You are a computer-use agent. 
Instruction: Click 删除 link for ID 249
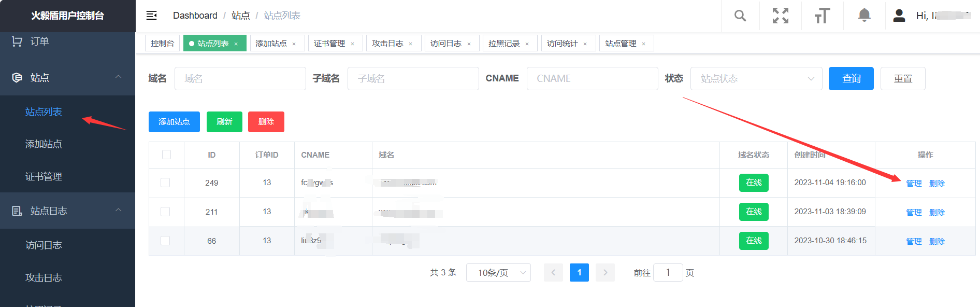tap(937, 183)
